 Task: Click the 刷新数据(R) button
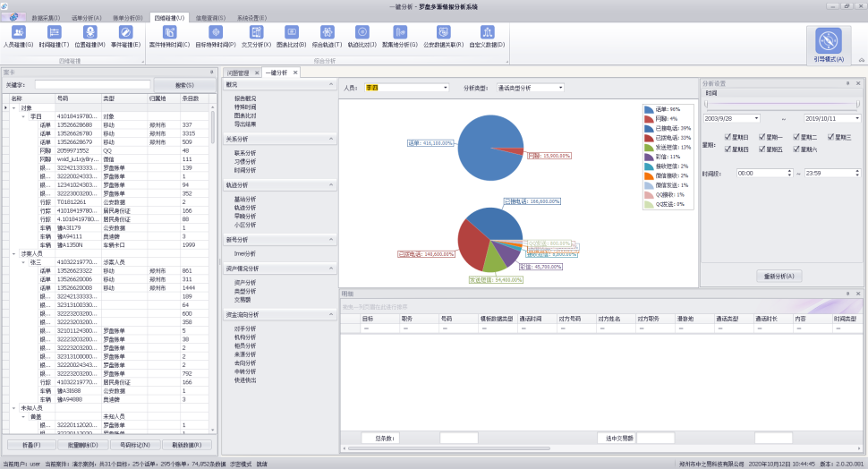click(x=186, y=445)
